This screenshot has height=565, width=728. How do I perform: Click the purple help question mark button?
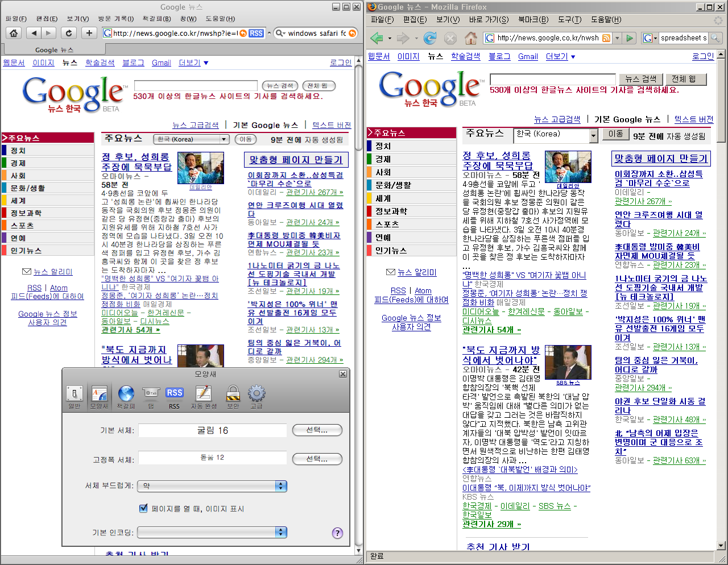click(x=337, y=533)
